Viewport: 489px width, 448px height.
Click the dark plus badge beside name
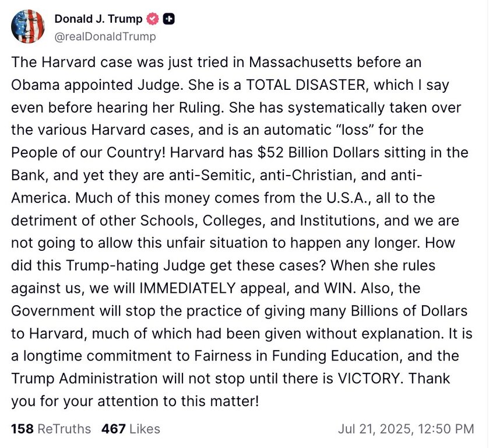click(169, 19)
